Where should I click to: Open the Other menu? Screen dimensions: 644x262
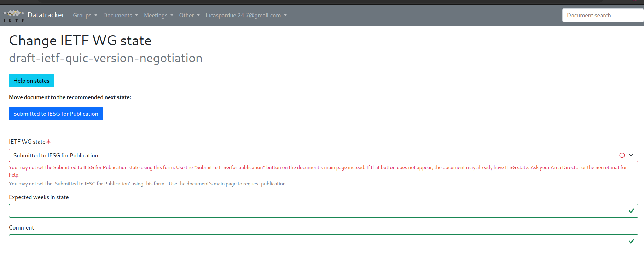(190, 15)
